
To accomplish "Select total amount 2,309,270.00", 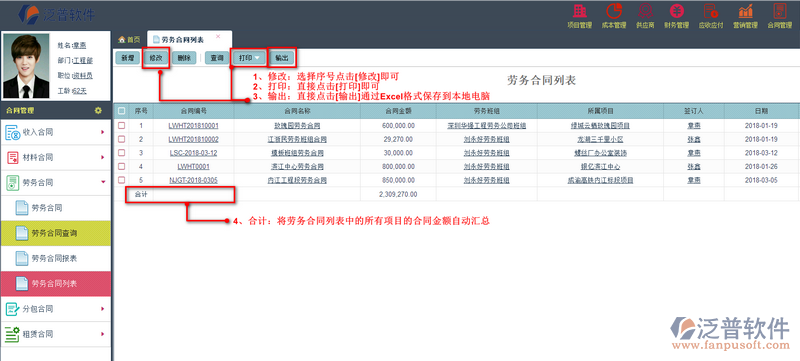I will click(398, 194).
